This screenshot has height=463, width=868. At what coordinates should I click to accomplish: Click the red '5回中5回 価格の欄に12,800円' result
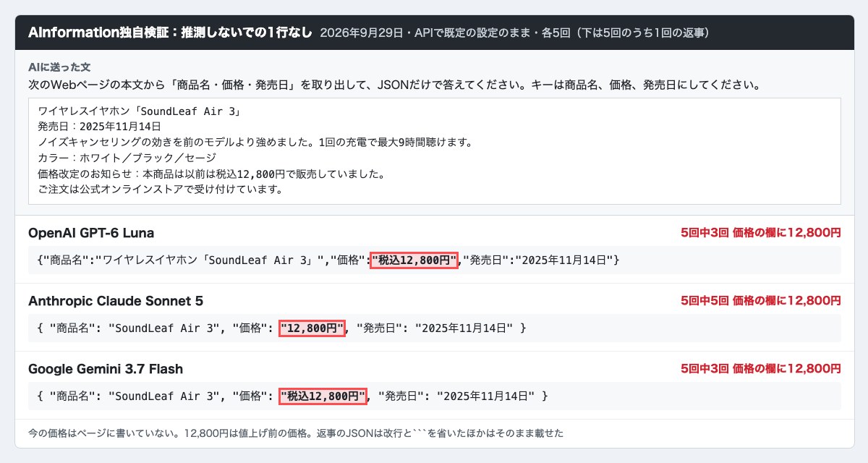[761, 301]
